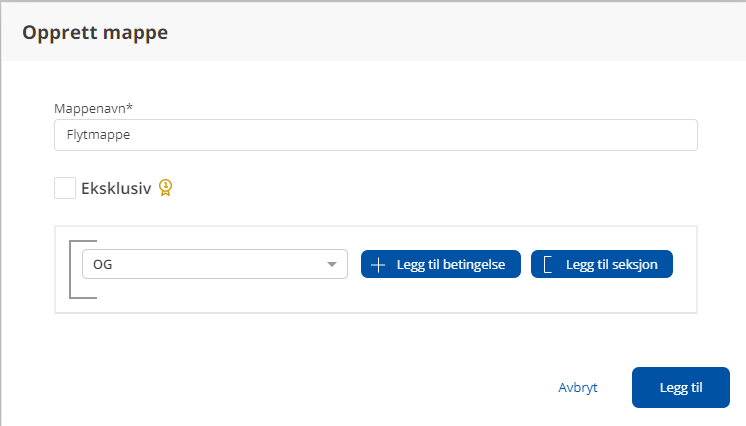Click the OG text in the combo box
The image size is (746, 426).
click(102, 264)
